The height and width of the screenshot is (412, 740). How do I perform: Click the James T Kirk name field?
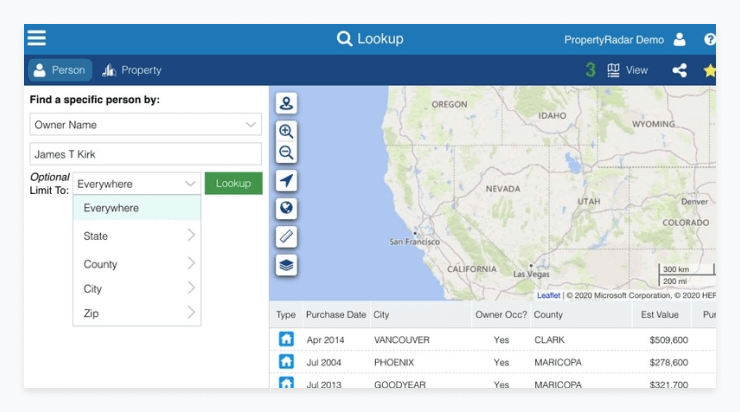point(145,154)
